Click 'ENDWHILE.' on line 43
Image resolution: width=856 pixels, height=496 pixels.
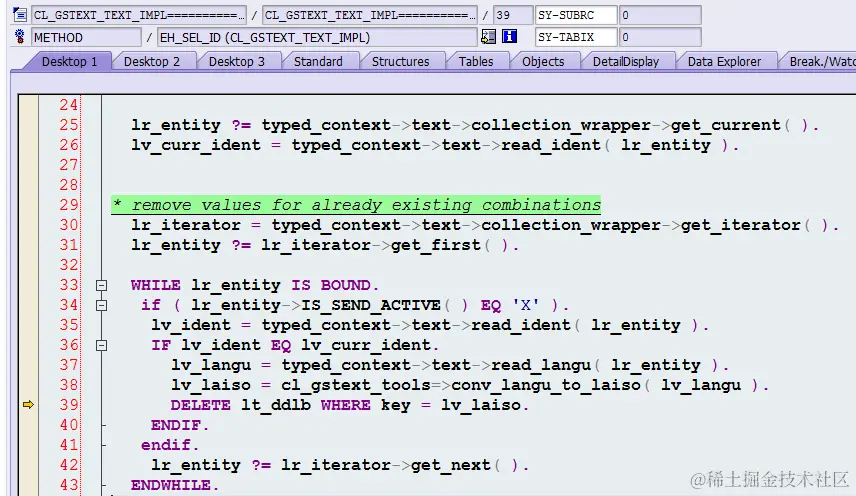pyautogui.click(x=175, y=485)
